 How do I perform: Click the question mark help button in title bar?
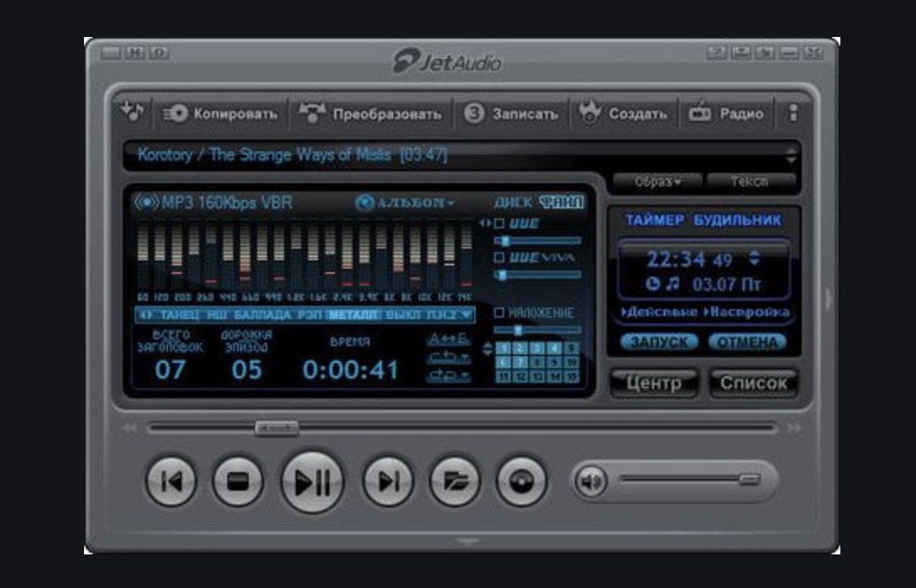(717, 53)
